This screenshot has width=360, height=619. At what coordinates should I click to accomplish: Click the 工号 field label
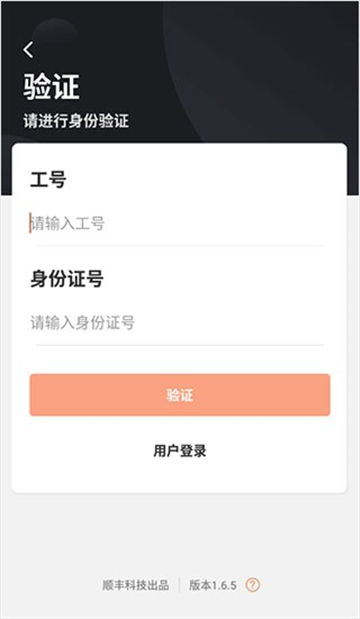pyautogui.click(x=48, y=180)
